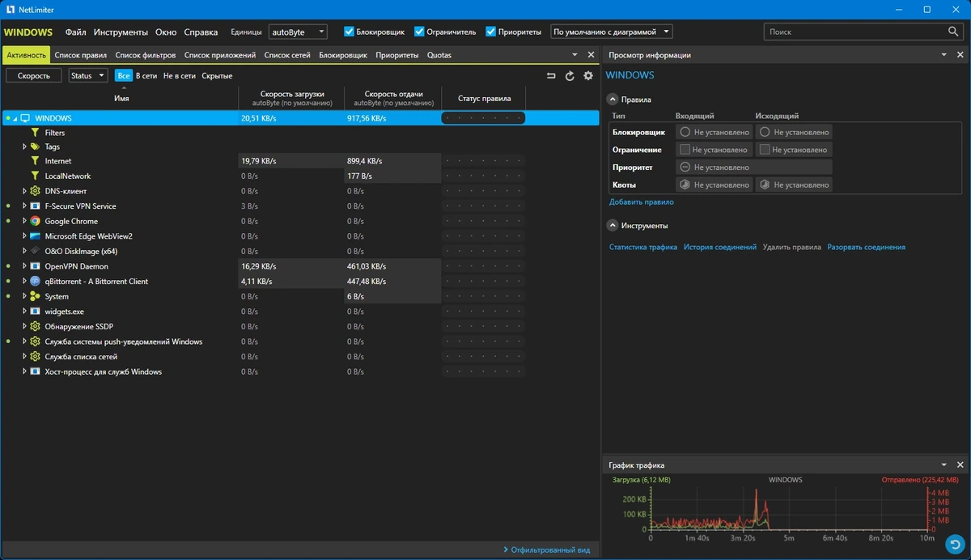This screenshot has width=971, height=560.
Task: Click the search magnifier icon
Action: tap(953, 32)
